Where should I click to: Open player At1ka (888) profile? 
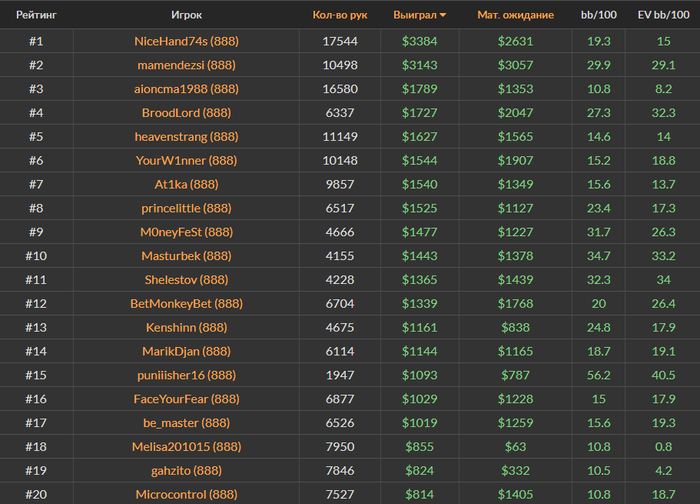click(187, 184)
